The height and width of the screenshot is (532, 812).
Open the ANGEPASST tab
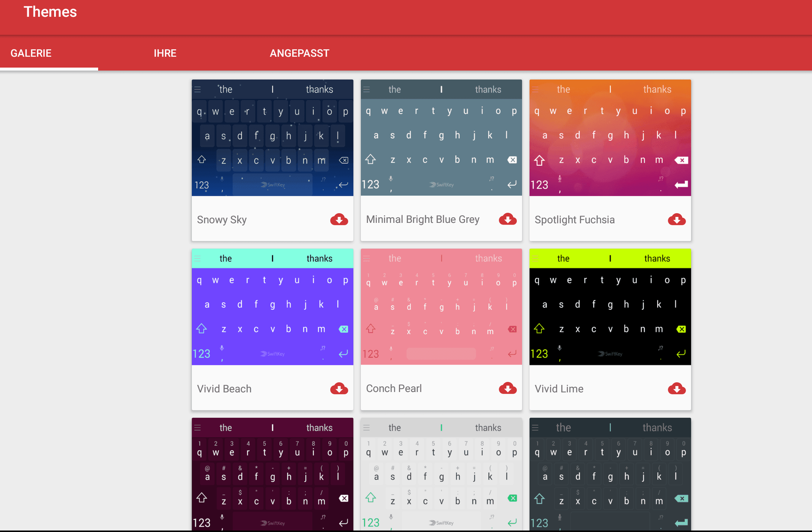[299, 53]
